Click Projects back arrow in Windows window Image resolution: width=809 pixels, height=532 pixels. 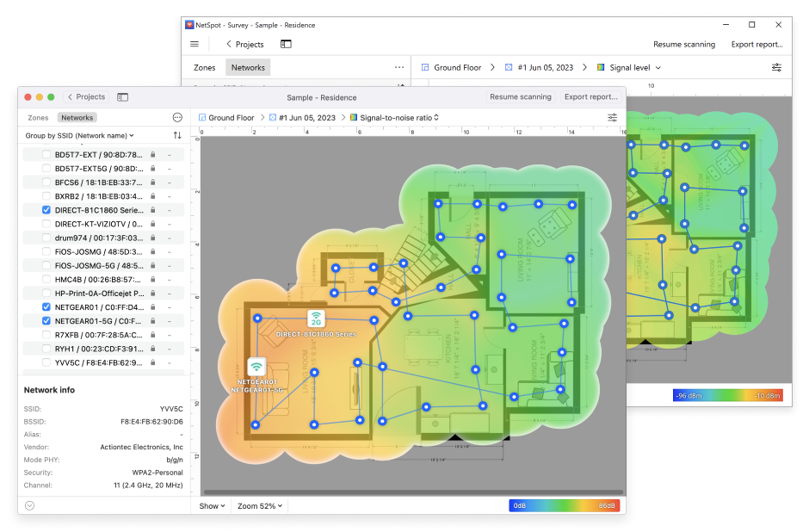[245, 45]
